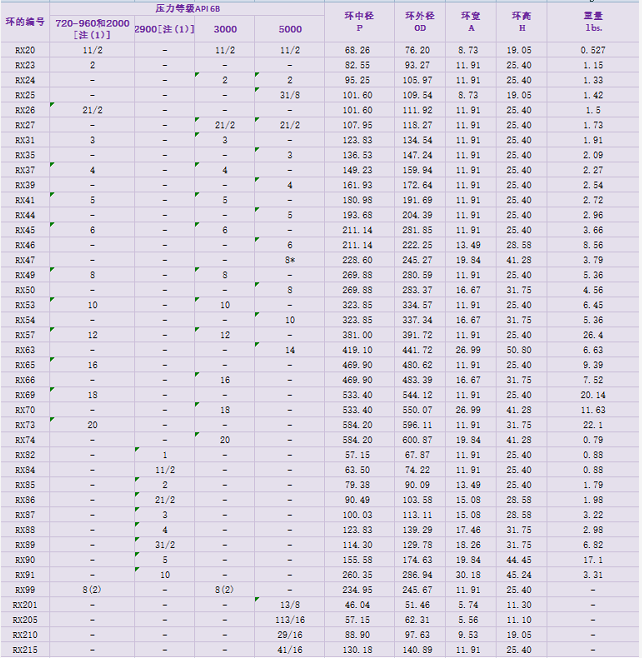
Task: Click ring number cell RX57
Action: pyautogui.click(x=25, y=335)
